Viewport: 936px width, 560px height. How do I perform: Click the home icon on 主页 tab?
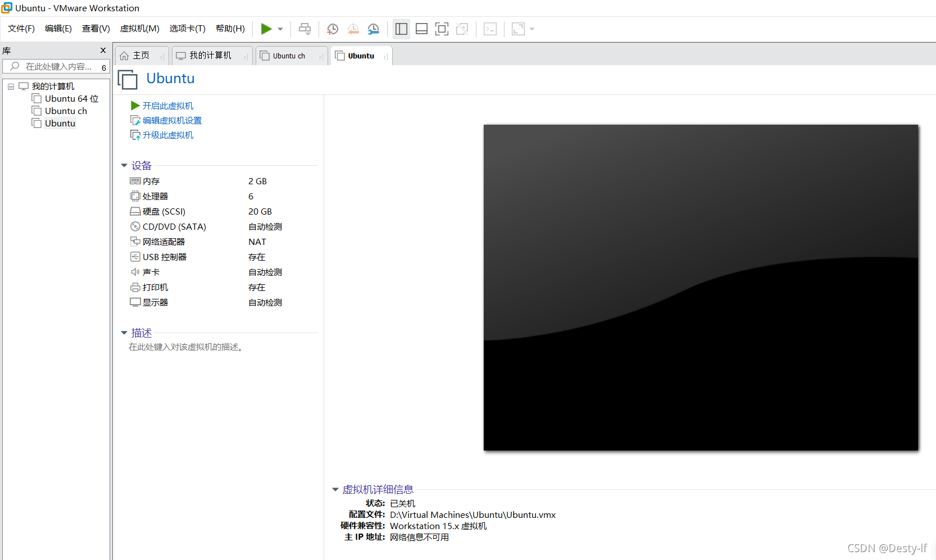pos(124,56)
